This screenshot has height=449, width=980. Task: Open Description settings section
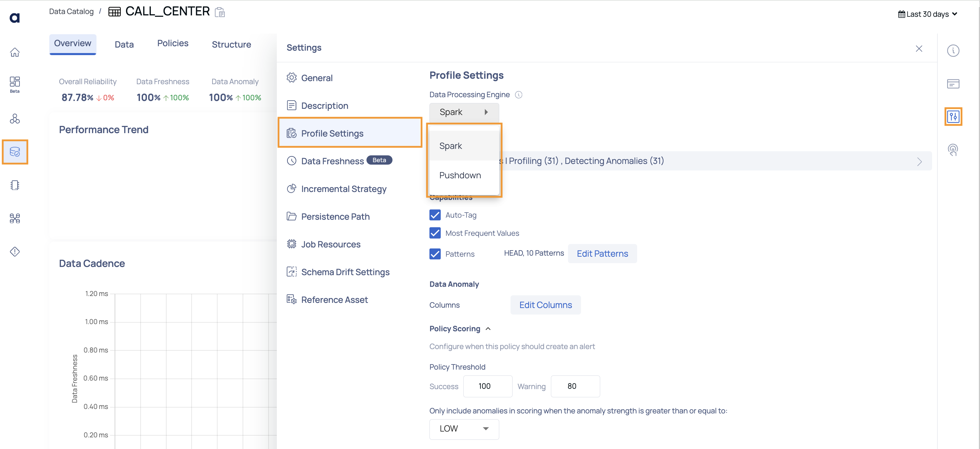[349, 105]
